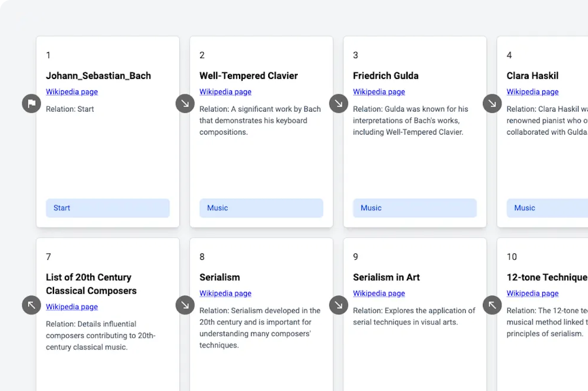Click arrow icon beside Well-Tempered Clavier card

pos(185,104)
